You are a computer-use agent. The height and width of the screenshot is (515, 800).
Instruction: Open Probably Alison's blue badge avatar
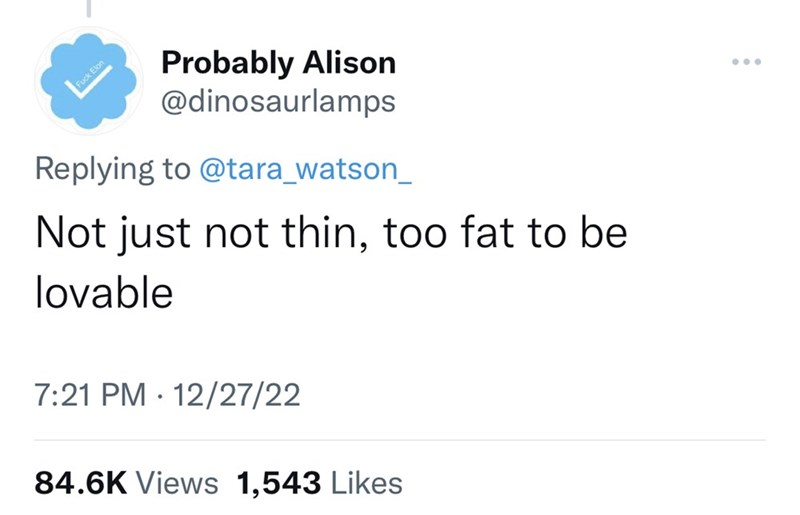coord(89,81)
